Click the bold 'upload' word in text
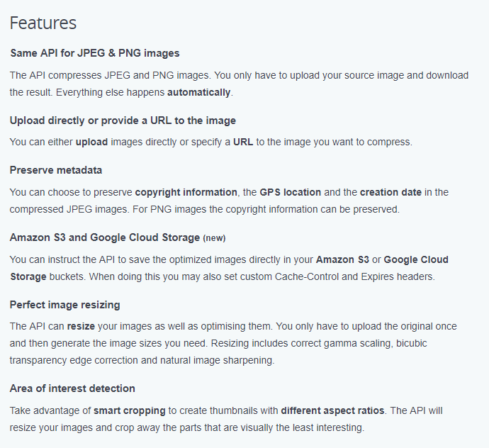Viewport: 489px width, 448px height. pyautogui.click(x=91, y=142)
